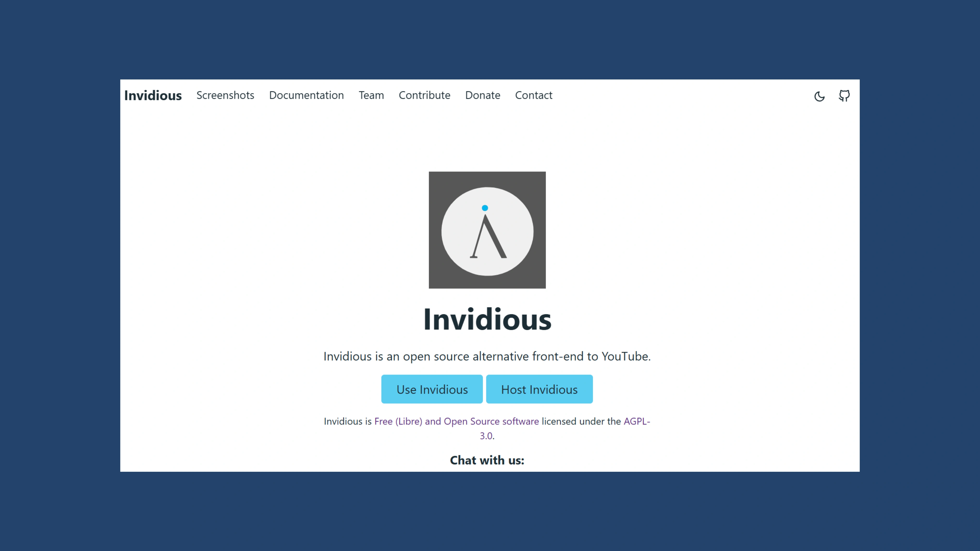
Task: Click the Use Invidious button
Action: coord(432,389)
